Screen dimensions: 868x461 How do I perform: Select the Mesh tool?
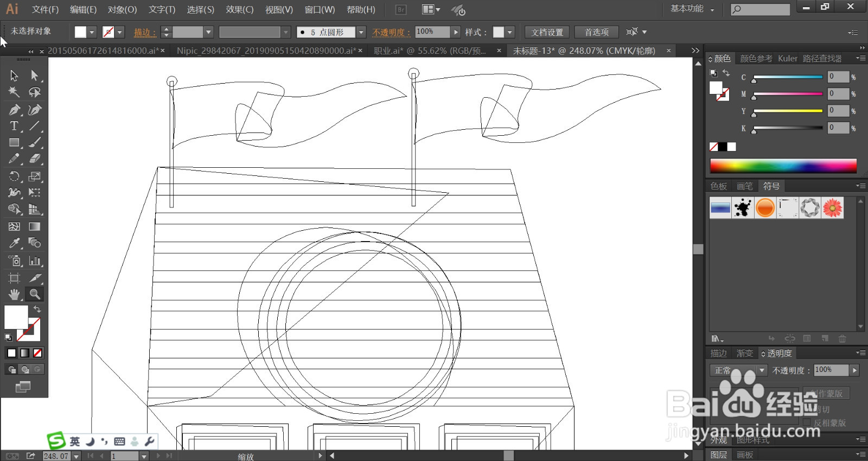click(x=14, y=226)
